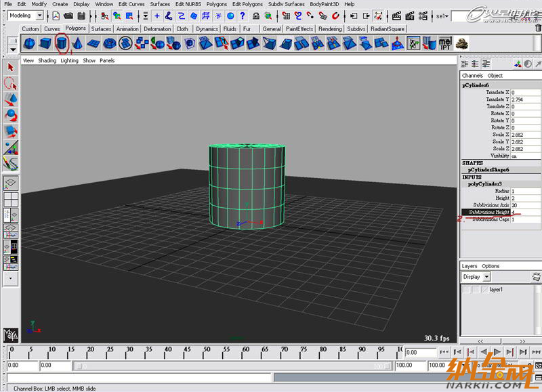Create a polygon cone from the shelf
Screen dimensions: 542x392
[x=77, y=44]
